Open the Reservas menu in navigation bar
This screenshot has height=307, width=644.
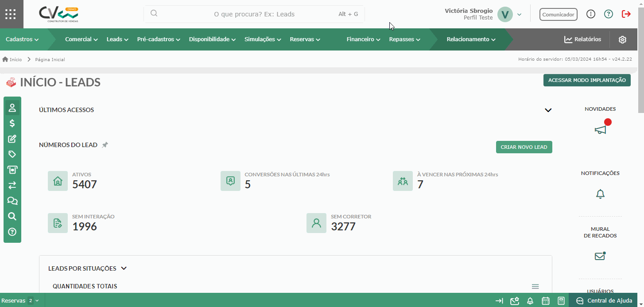tap(305, 39)
